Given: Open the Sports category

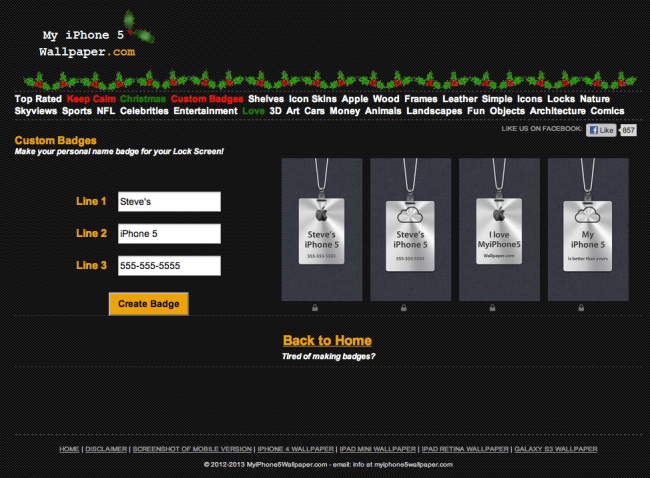Looking at the screenshot, I should [77, 111].
